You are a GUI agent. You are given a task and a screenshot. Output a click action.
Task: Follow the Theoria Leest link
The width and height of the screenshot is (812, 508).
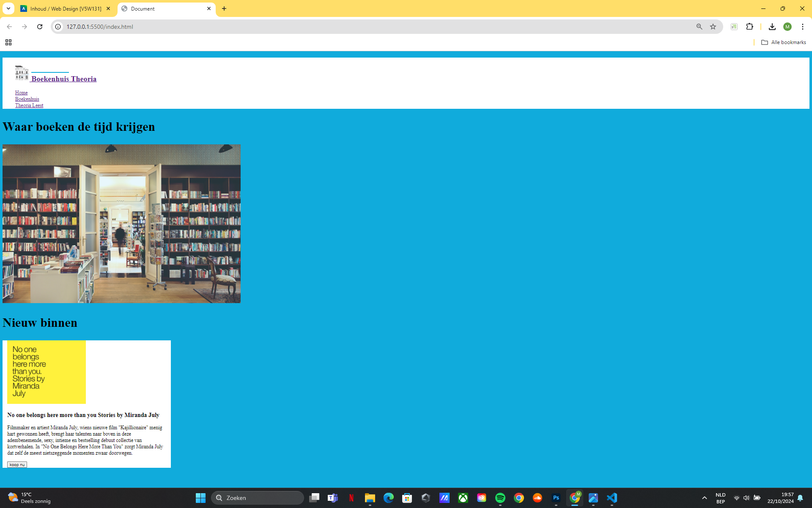pyautogui.click(x=29, y=105)
